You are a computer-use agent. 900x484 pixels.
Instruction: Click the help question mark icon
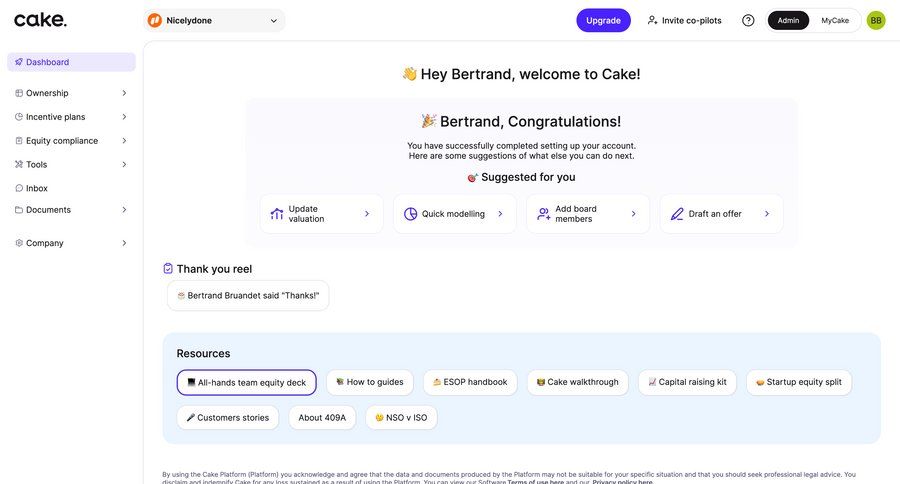pyautogui.click(x=748, y=20)
